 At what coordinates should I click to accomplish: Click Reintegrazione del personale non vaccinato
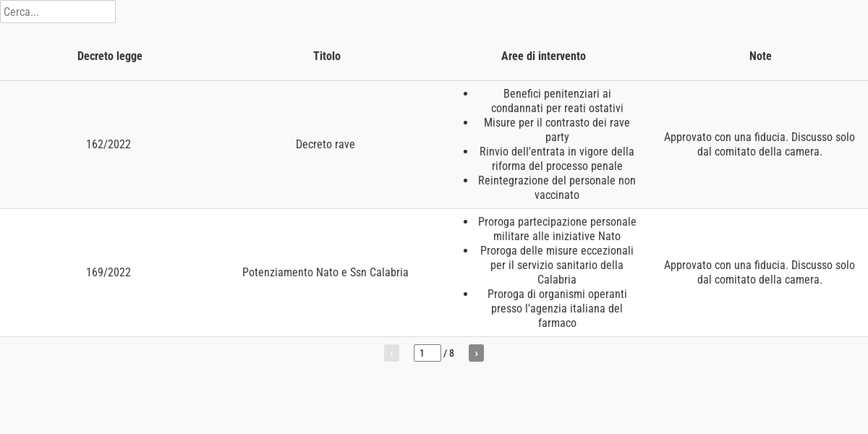(x=557, y=188)
